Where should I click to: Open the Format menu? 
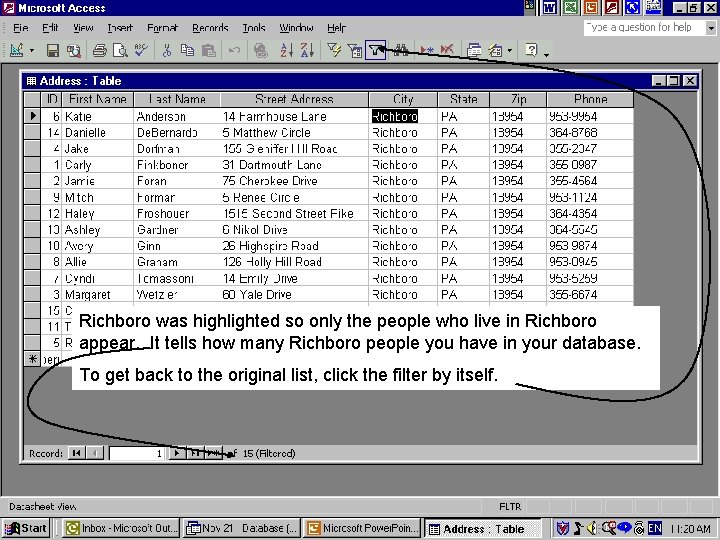162,28
